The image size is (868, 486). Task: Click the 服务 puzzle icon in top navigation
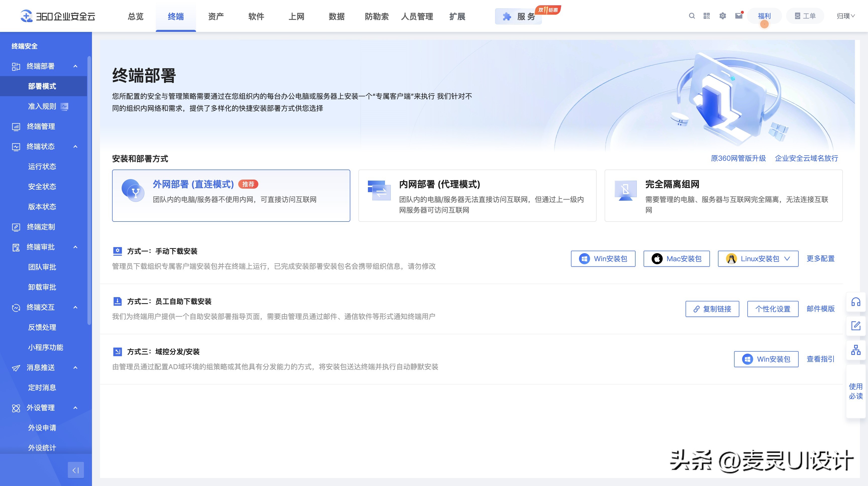click(507, 17)
